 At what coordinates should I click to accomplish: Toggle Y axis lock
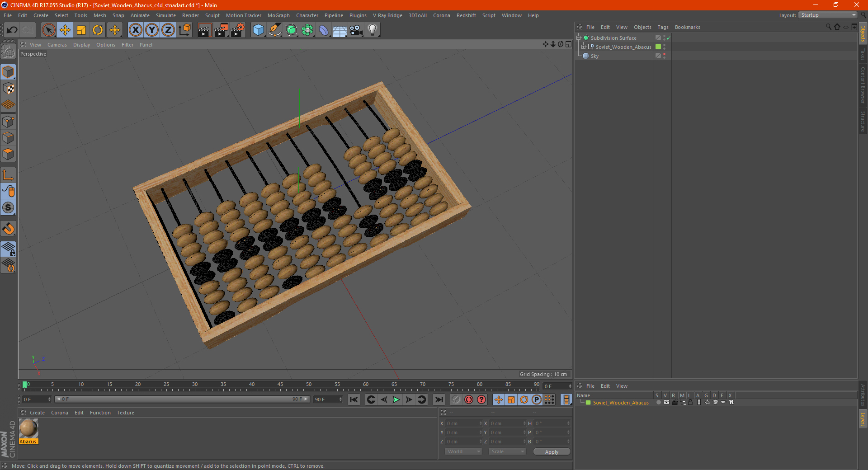(x=152, y=30)
